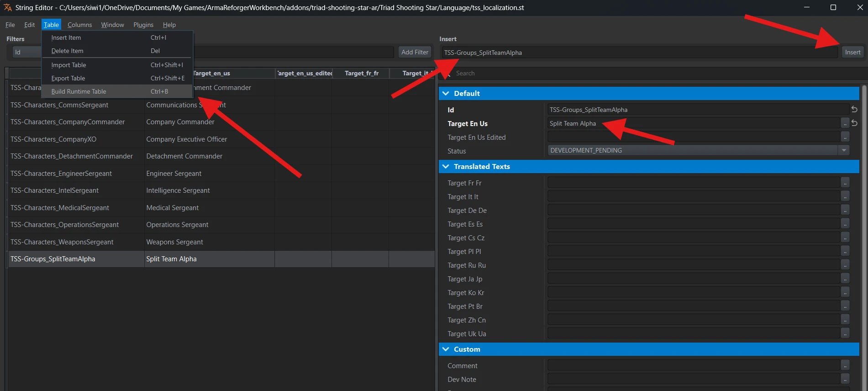Click the Split Team Alpha table cell
The width and height of the screenshot is (868, 391).
[210, 259]
